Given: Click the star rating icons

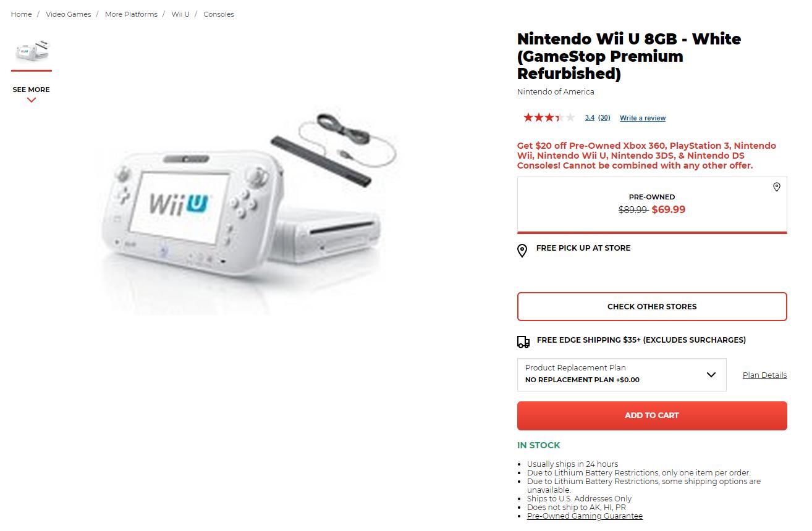Looking at the screenshot, I should pos(549,117).
